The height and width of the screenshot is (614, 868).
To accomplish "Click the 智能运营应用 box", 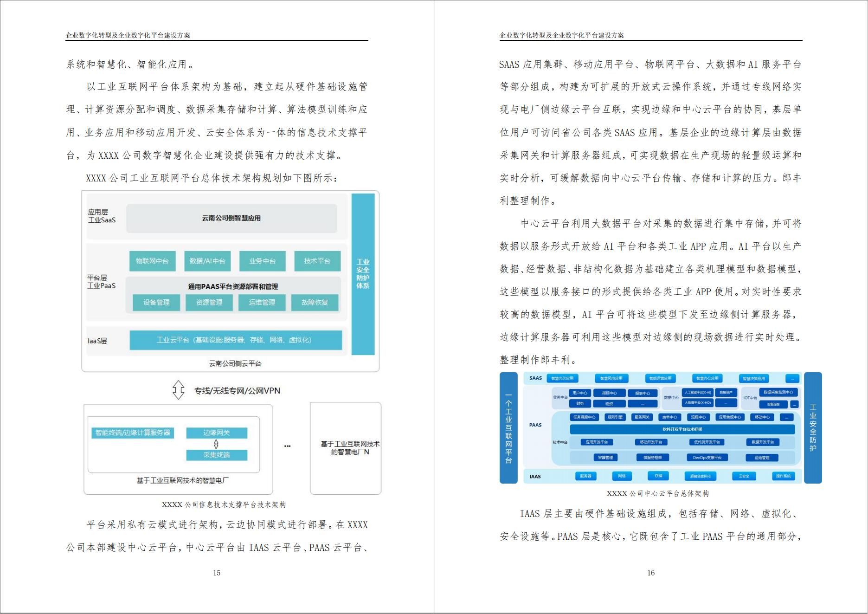I will [660, 378].
